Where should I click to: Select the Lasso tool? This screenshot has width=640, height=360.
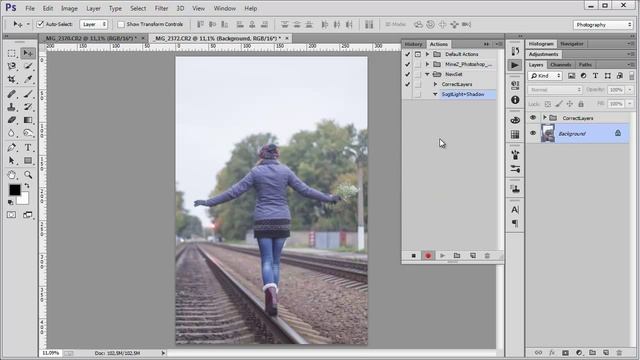tap(11, 66)
